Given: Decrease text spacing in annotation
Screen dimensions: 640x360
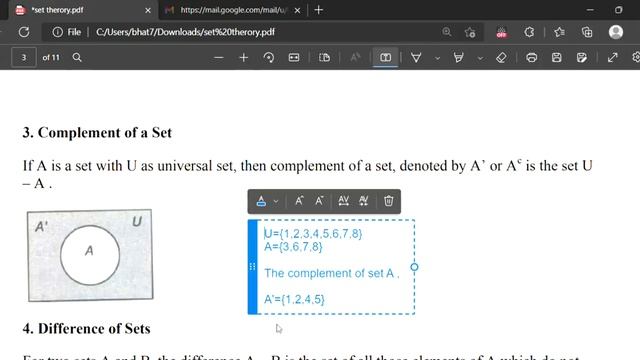Looking at the screenshot, I should click(x=363, y=201).
